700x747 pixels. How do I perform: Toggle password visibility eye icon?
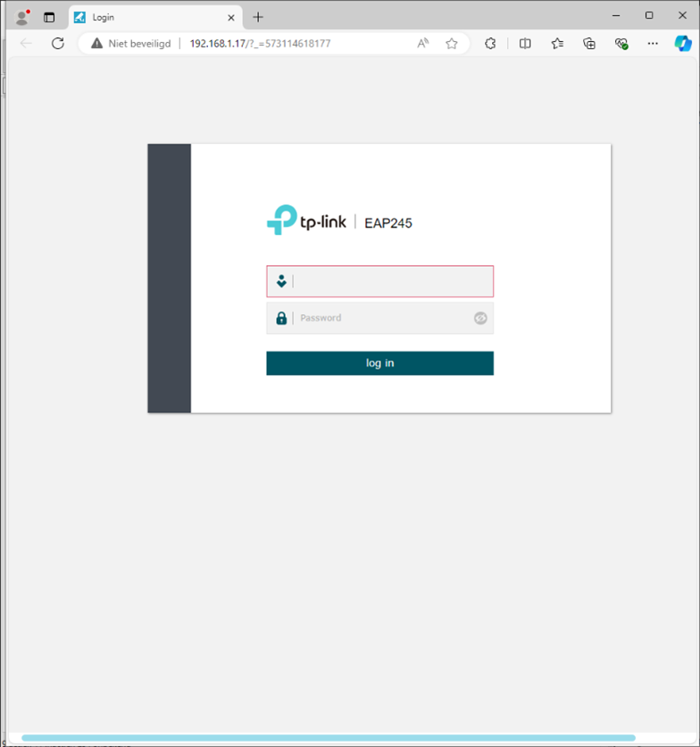click(x=480, y=319)
